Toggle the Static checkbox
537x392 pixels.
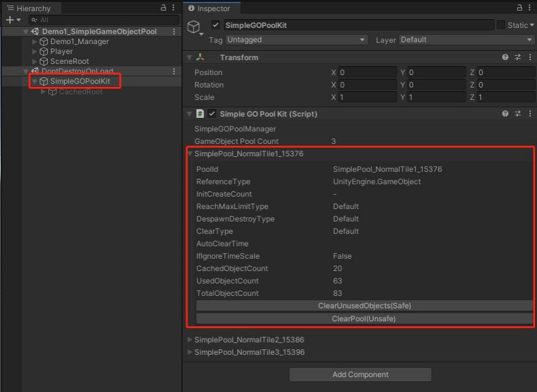coord(501,25)
